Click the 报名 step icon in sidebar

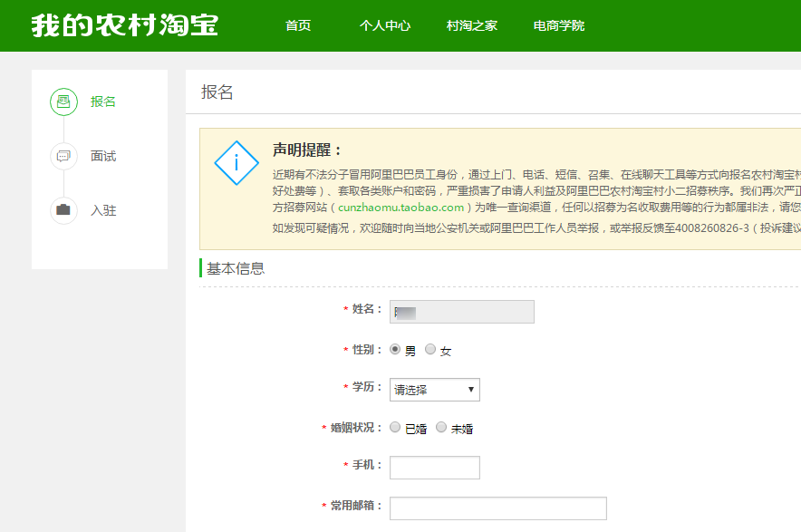[63, 102]
